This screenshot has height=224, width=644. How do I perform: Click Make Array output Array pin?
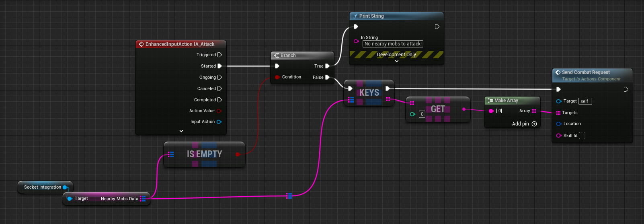[534, 111]
